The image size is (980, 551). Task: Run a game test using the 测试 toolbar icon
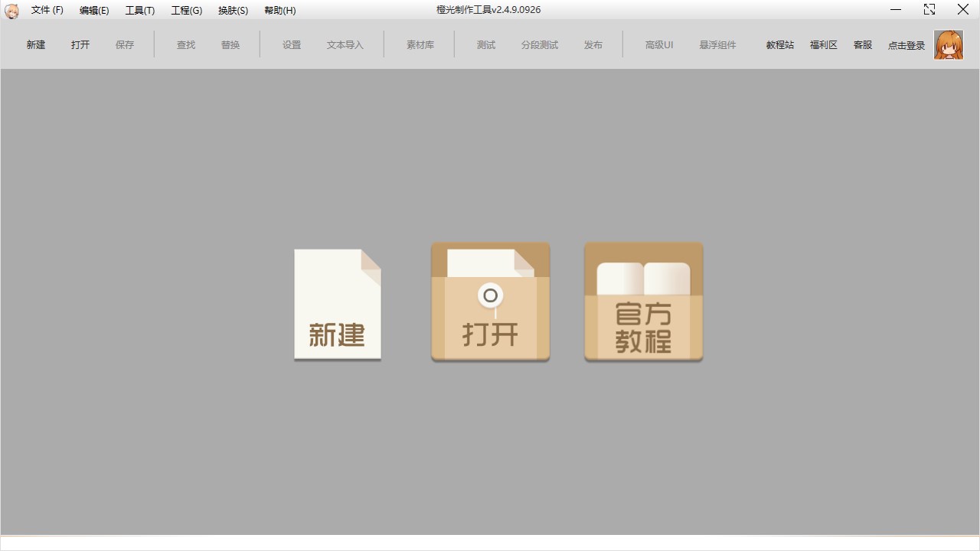pyautogui.click(x=485, y=44)
